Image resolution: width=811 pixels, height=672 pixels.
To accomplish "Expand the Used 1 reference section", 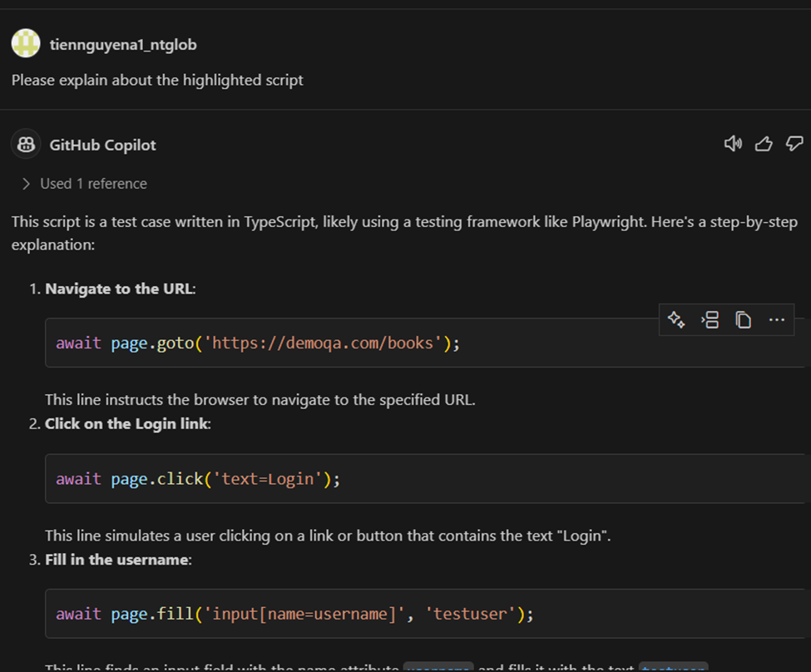I will 84,184.
